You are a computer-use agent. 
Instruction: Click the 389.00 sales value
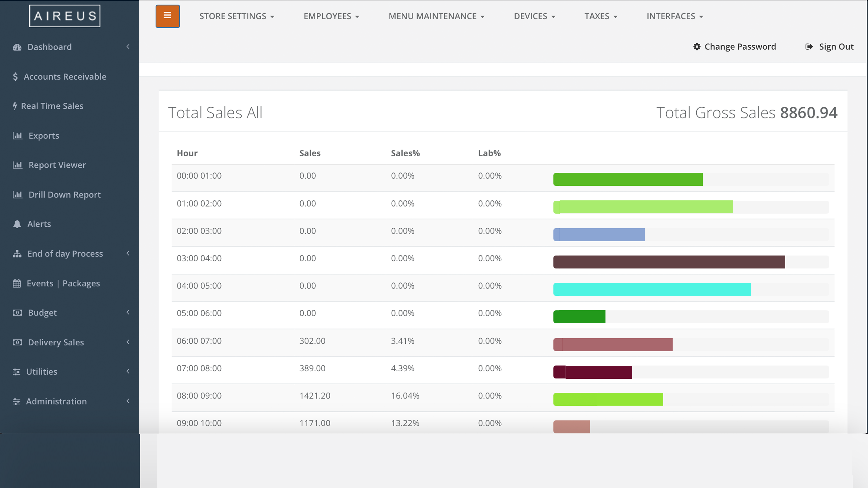point(312,368)
